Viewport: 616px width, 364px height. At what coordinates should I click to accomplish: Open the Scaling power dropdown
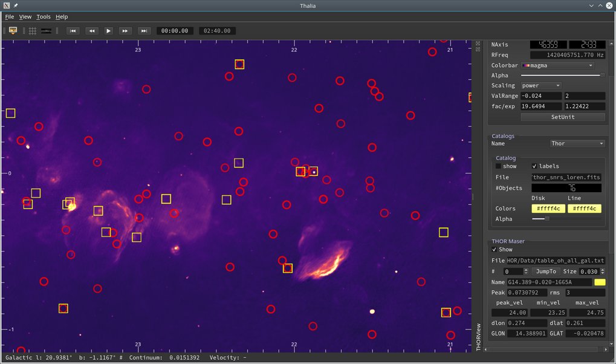(541, 86)
